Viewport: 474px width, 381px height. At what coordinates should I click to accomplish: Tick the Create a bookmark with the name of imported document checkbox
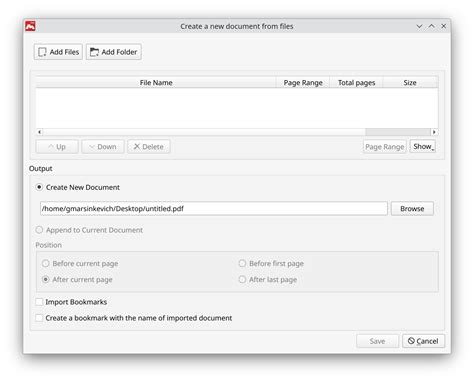click(39, 318)
